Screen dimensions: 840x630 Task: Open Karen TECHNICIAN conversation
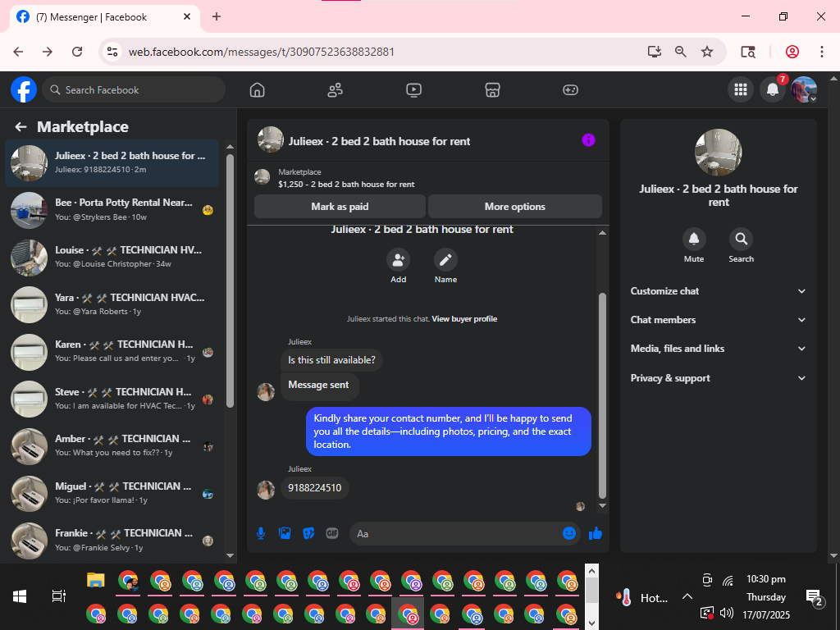pyautogui.click(x=112, y=351)
